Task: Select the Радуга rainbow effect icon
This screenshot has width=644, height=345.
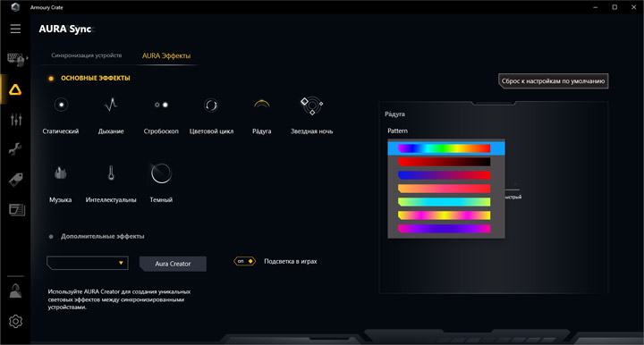Action: [261, 105]
